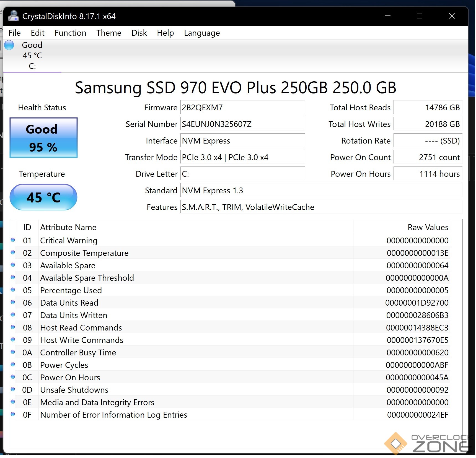
Task: Open the Theme menu
Action: [109, 33]
